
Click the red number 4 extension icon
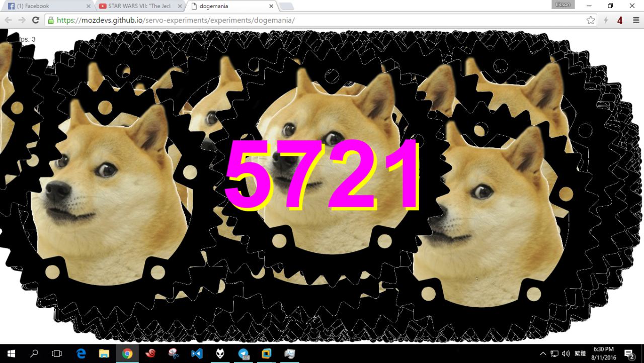620,20
